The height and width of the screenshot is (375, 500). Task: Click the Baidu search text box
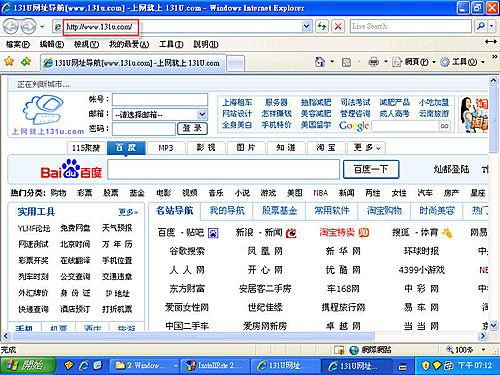click(x=224, y=169)
